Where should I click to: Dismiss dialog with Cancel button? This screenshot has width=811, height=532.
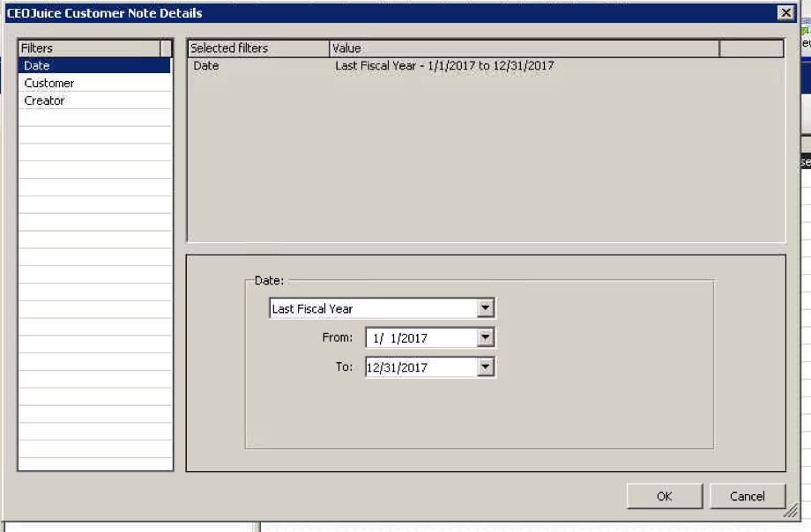tap(748, 496)
